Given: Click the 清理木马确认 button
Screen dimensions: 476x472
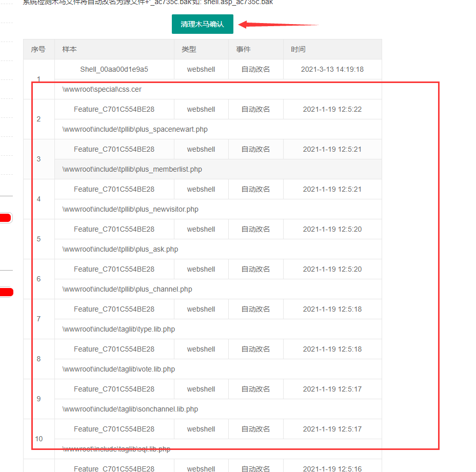Looking at the screenshot, I should coord(202,24).
